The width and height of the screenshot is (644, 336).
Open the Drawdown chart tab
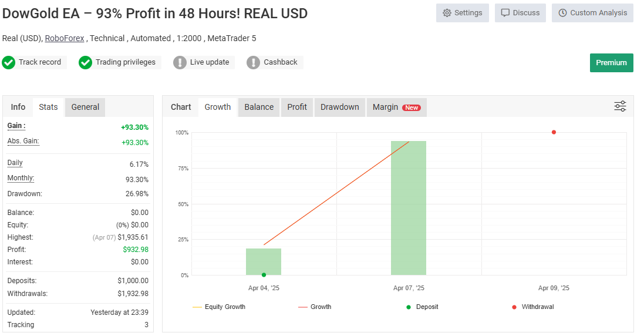tap(340, 107)
